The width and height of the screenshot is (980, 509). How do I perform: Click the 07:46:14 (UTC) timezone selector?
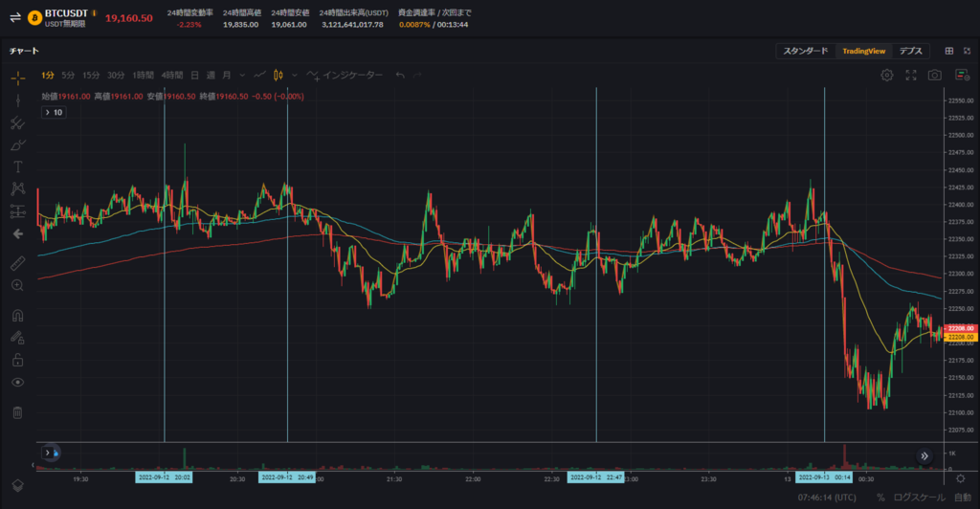tap(827, 498)
